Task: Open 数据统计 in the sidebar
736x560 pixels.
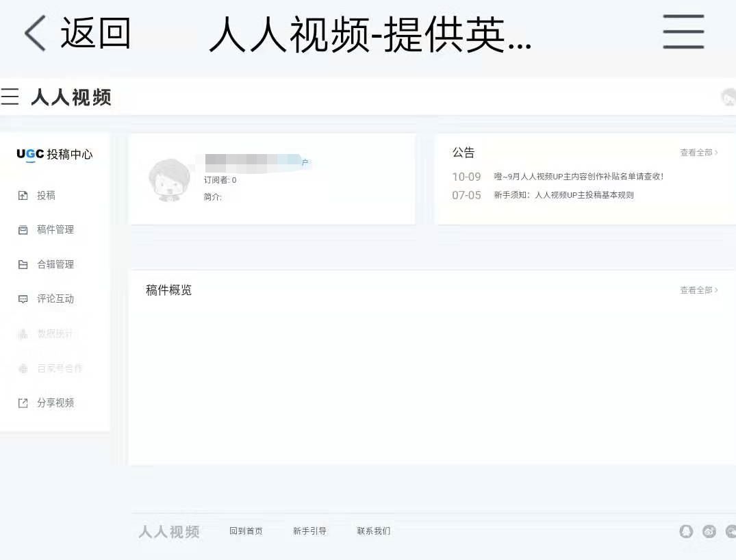Action: pyautogui.click(x=55, y=334)
